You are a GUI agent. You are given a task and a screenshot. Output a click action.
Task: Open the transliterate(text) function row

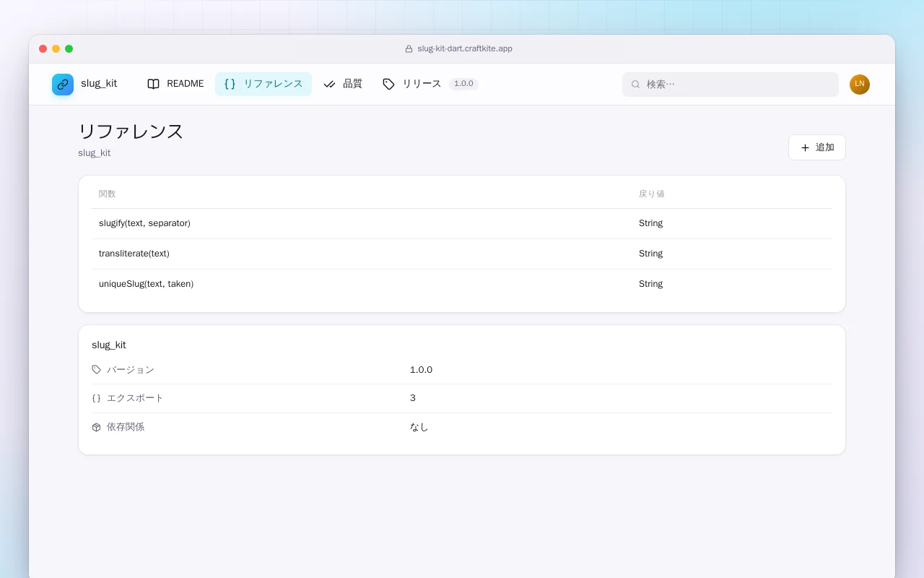coord(462,254)
